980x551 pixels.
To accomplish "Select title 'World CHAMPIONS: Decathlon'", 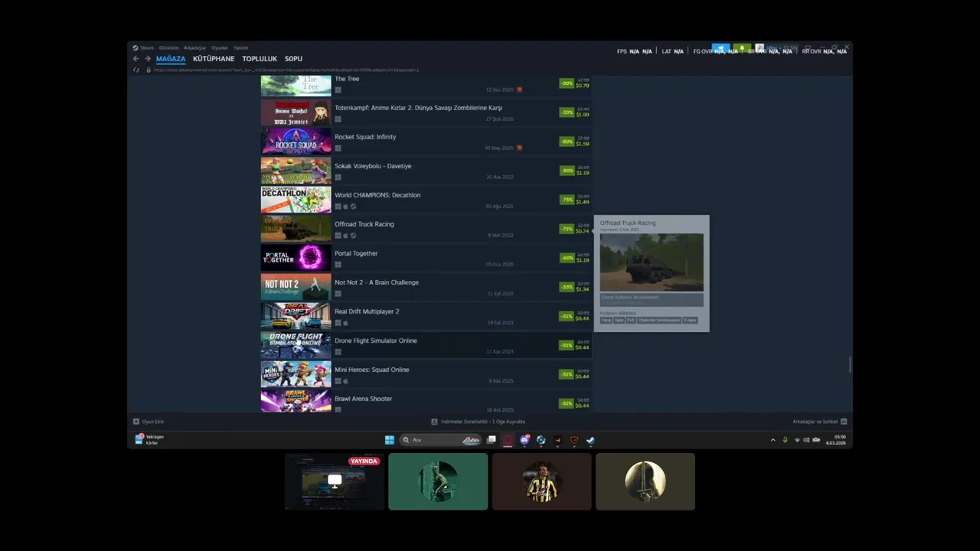I will point(377,195).
